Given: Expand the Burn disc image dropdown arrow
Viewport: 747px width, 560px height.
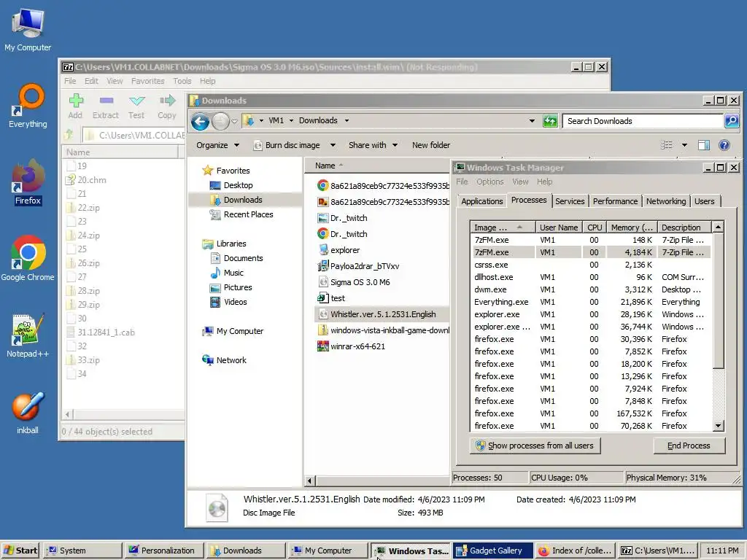Looking at the screenshot, I should click(x=333, y=145).
